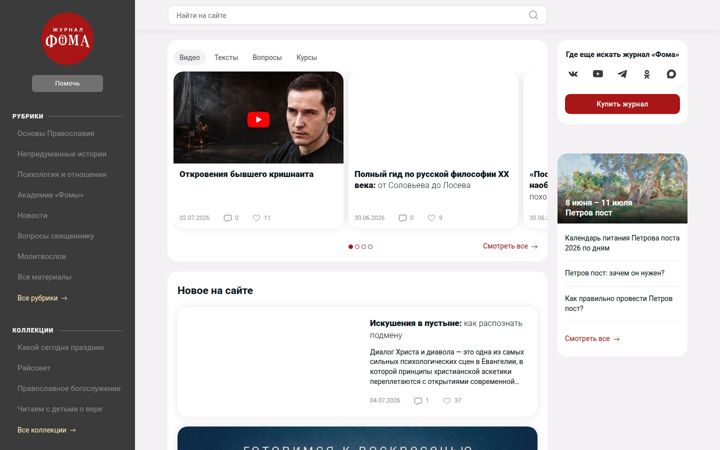Open the Петров пост painting banner
This screenshot has height=450, width=720.
(x=622, y=188)
